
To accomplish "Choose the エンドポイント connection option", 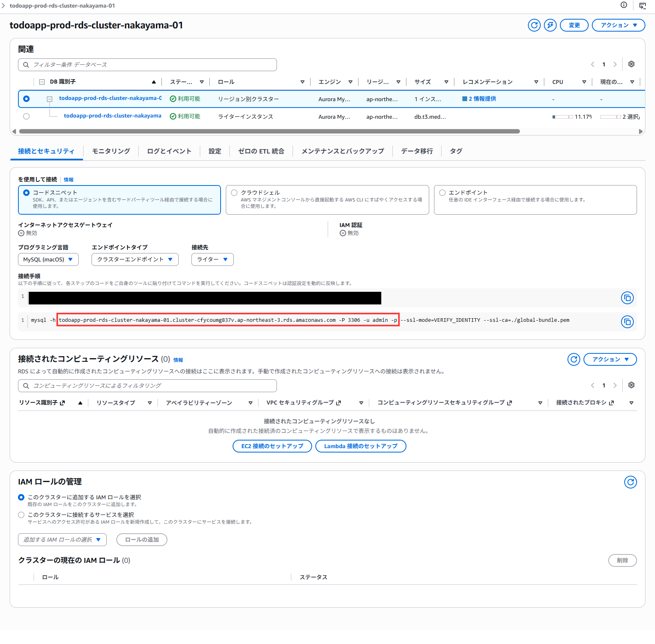I will (x=536, y=200).
